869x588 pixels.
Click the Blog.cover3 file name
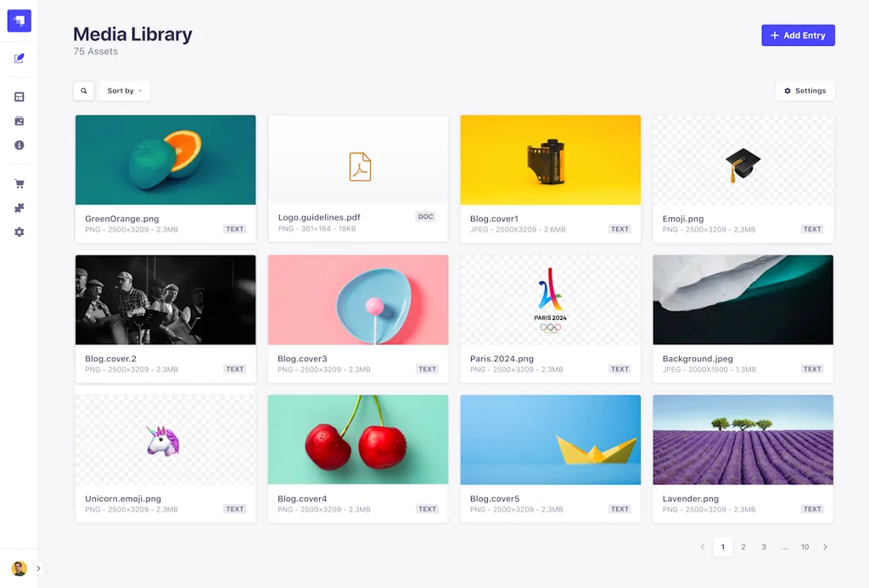pos(303,359)
